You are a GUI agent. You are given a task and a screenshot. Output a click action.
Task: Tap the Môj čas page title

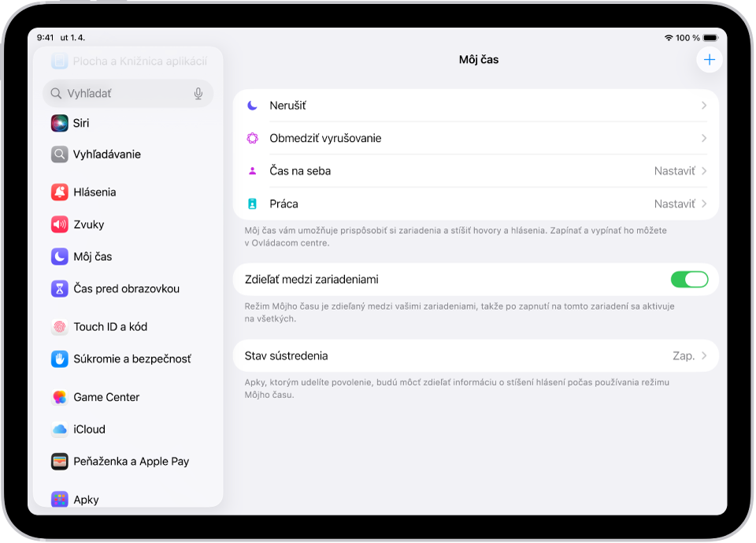pos(478,60)
